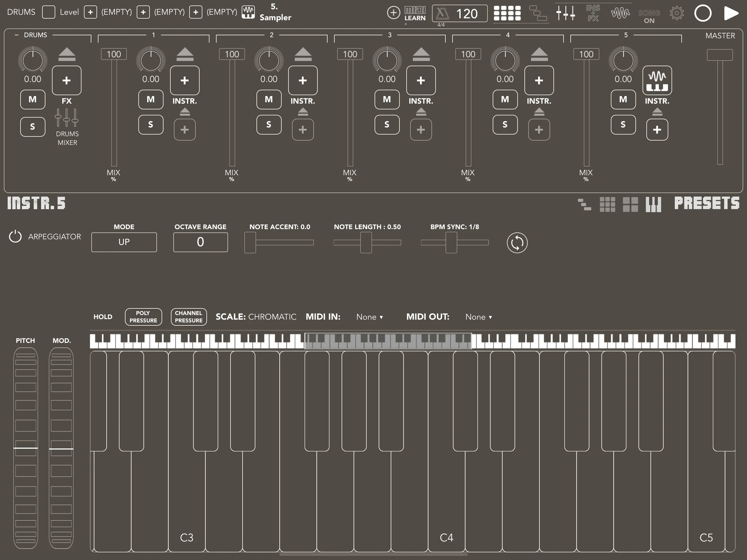Open the Sampler instrument icon on channel 5
Viewport: 747px width, 560px height.
[657, 80]
